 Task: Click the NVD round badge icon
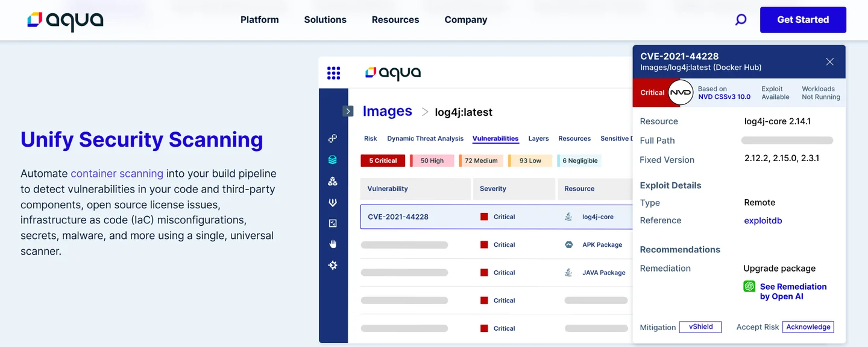[681, 92]
